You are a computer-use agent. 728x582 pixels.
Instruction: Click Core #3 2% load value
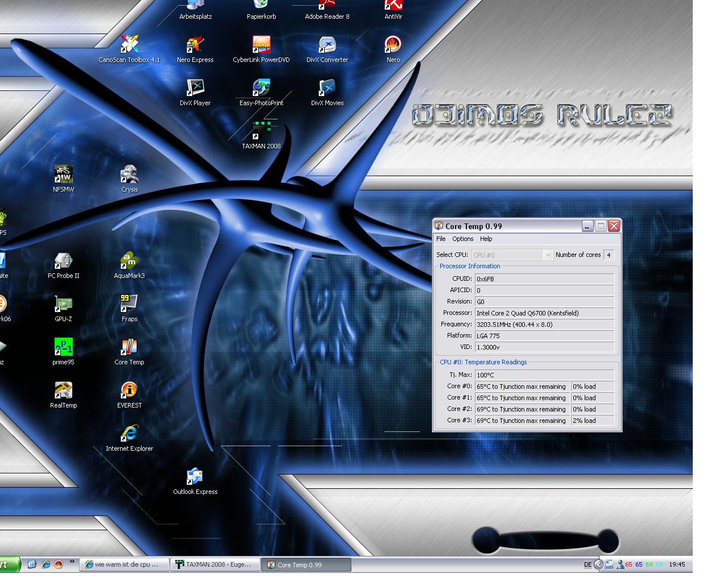coord(593,421)
